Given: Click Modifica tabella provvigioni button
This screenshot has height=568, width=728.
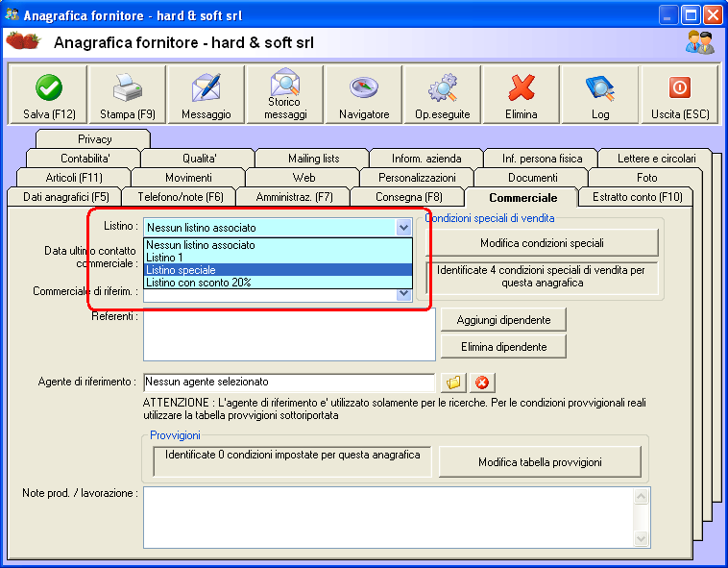Looking at the screenshot, I should (540, 462).
